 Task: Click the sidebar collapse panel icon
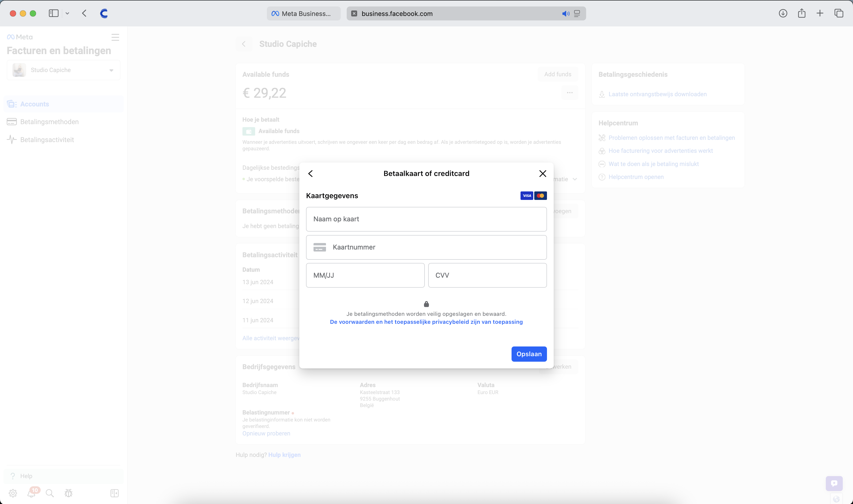pyautogui.click(x=114, y=493)
